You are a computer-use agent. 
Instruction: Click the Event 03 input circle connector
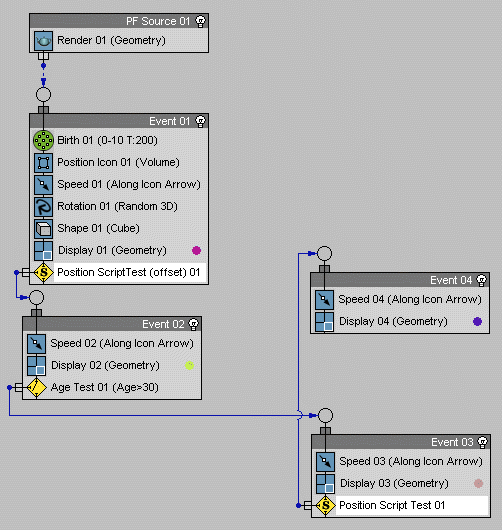[x=325, y=415]
